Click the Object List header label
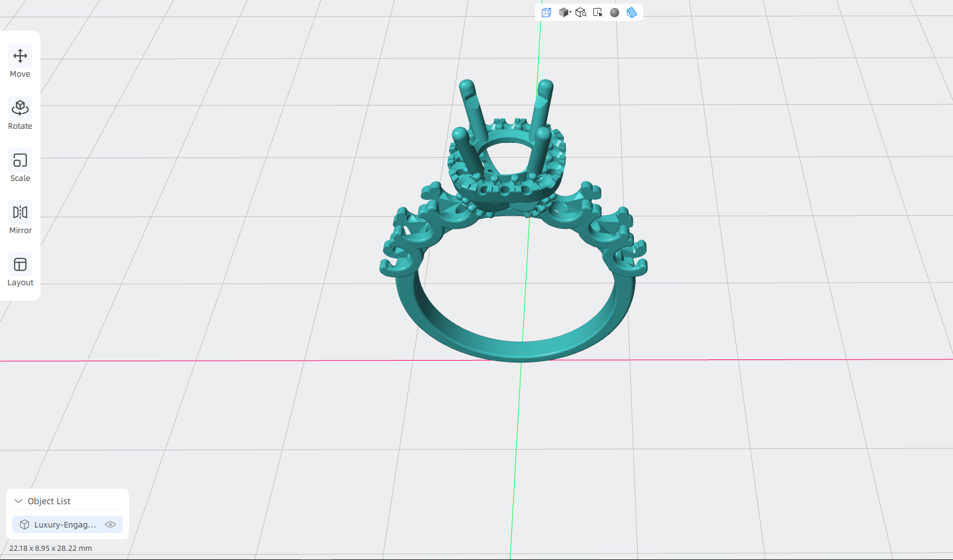Image resolution: width=953 pixels, height=560 pixels. 49,501
